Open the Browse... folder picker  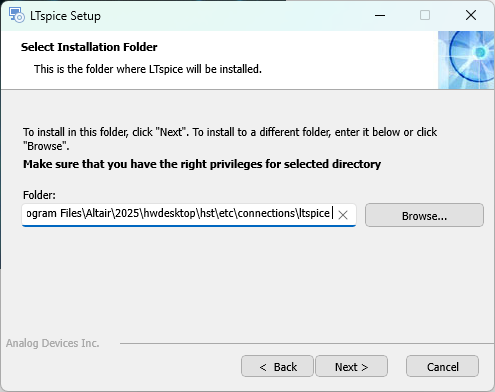(x=424, y=215)
